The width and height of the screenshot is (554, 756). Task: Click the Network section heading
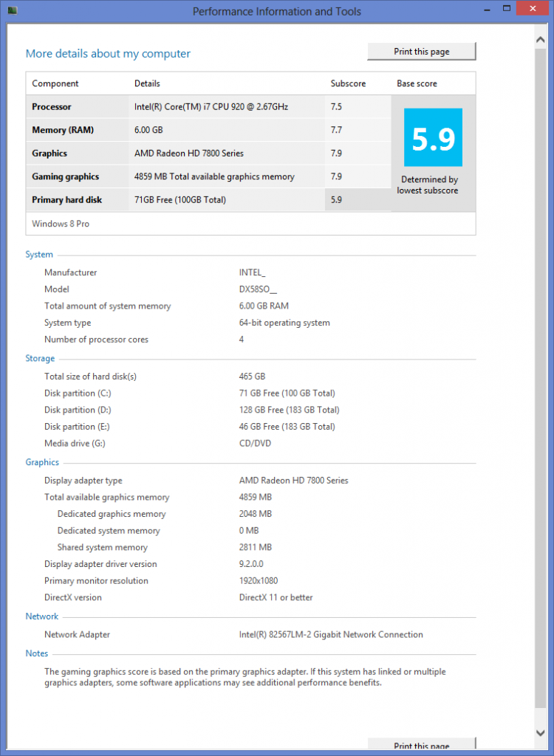click(41, 616)
